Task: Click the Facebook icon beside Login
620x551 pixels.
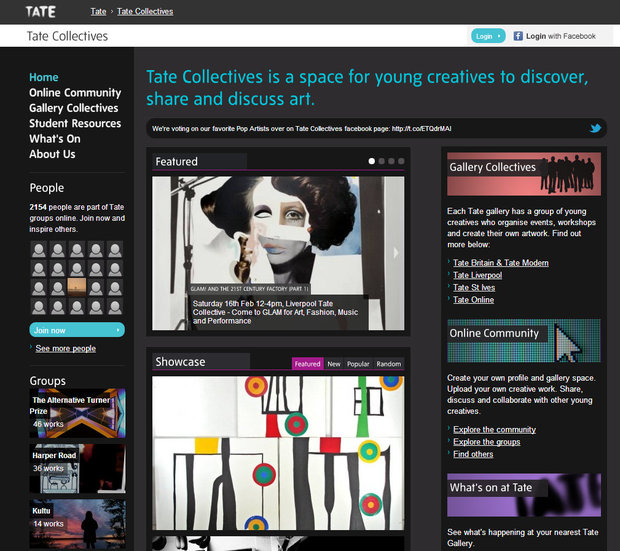Action: click(518, 36)
